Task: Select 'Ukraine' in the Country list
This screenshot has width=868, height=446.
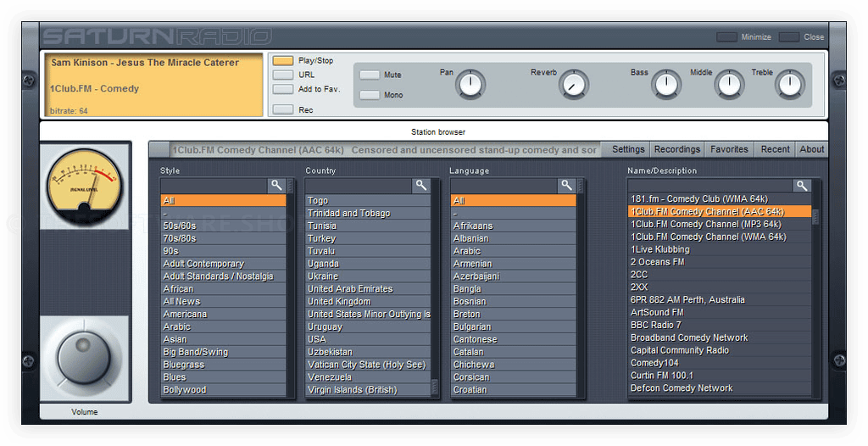Action: tap(369, 276)
